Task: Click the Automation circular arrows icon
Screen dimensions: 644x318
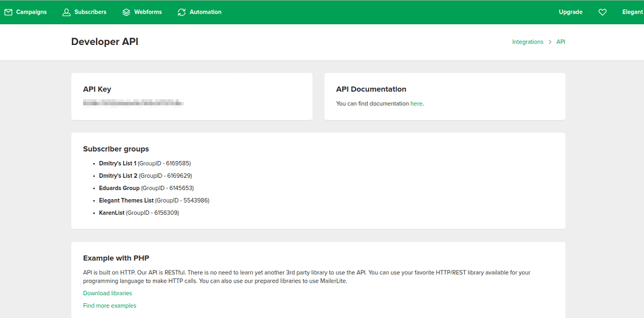Action: click(x=182, y=12)
